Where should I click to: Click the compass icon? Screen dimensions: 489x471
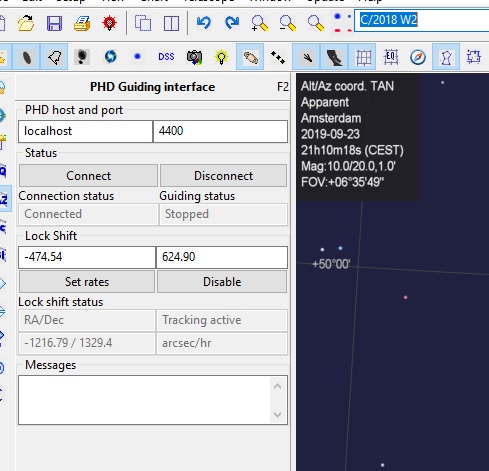pos(418,57)
